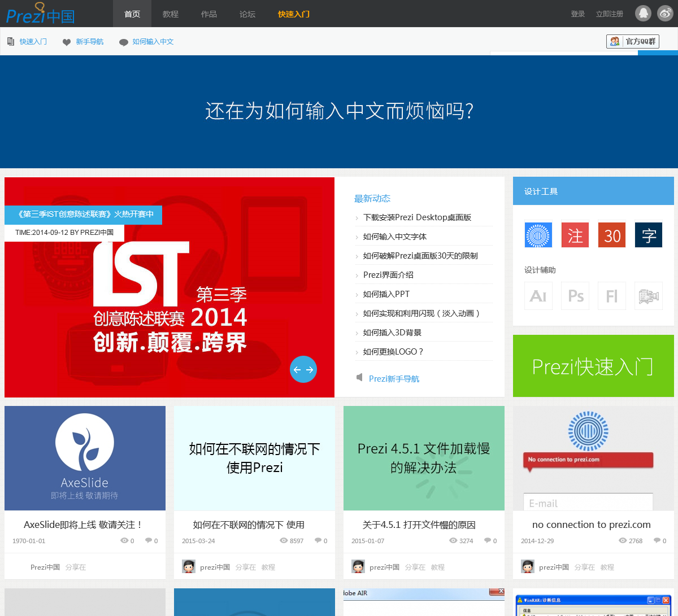This screenshot has width=678, height=616.
Task: Open the Flash Fl helper icon
Action: pos(612,296)
